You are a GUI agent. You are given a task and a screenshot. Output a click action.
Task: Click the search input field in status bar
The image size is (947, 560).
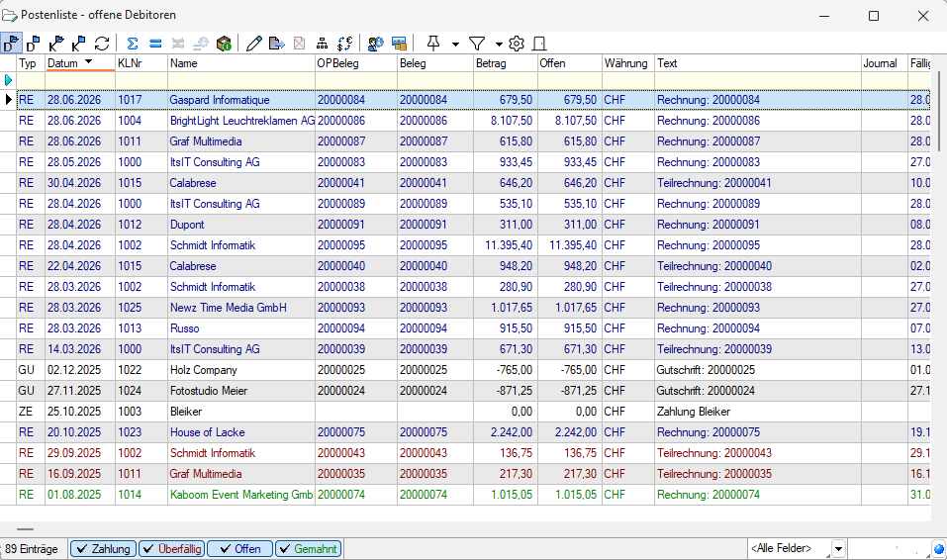point(888,549)
